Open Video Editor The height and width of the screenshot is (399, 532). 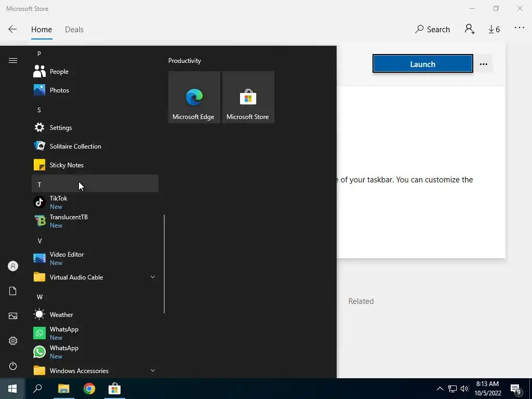click(x=95, y=258)
